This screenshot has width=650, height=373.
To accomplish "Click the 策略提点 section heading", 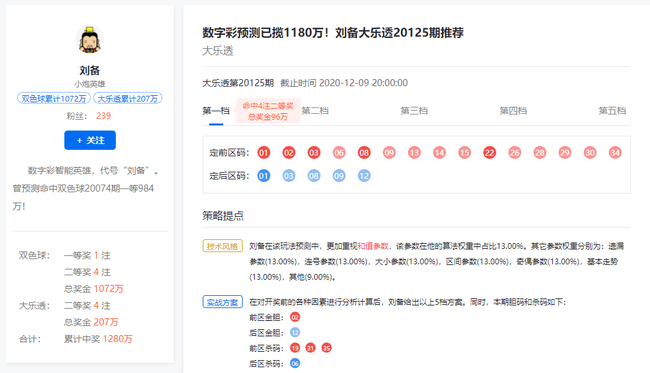I will coord(223,216).
